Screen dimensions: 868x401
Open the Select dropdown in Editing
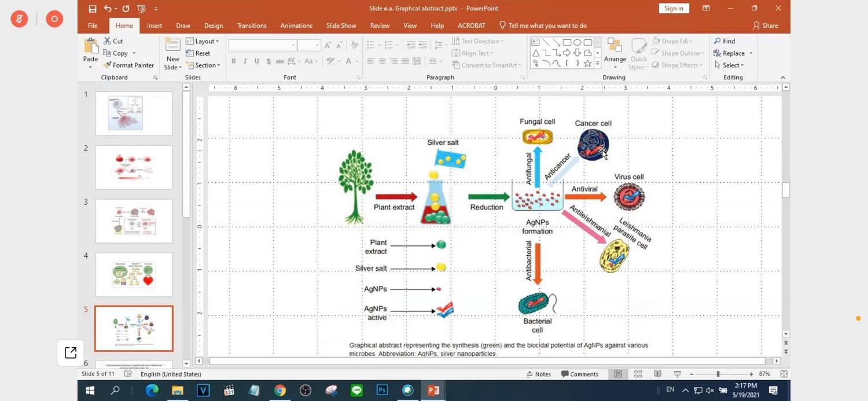[729, 65]
